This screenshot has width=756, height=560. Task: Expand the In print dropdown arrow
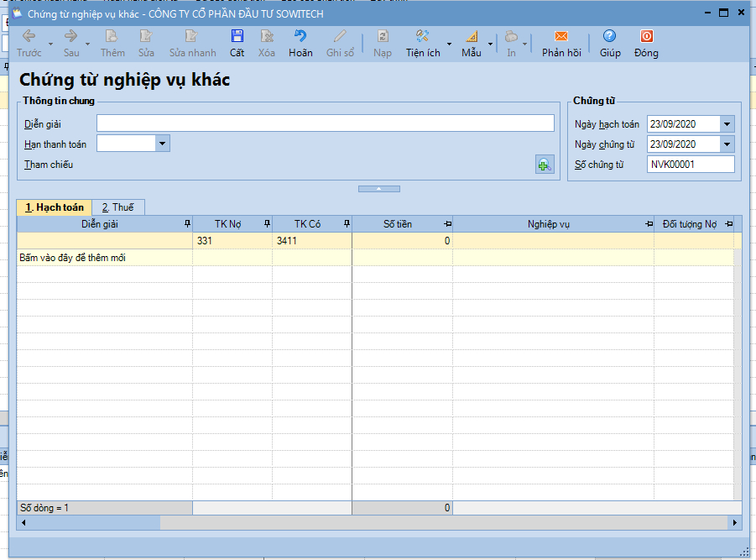525,44
